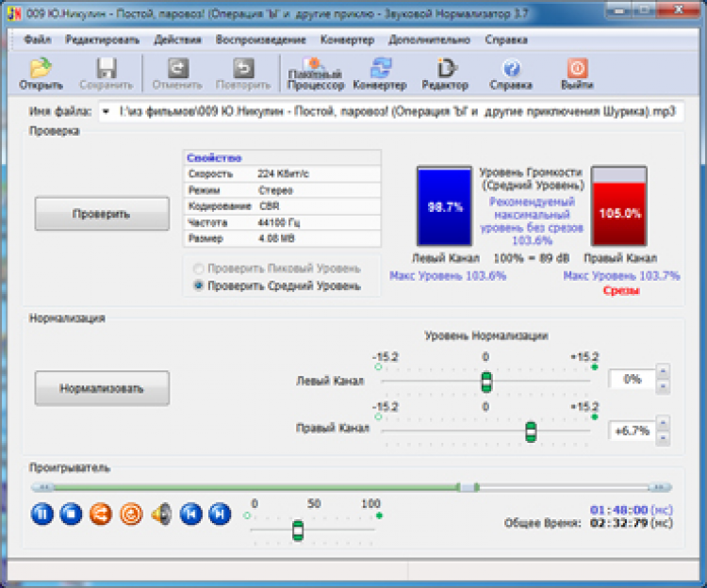This screenshot has width=707, height=588.
Task: Click the Повторить redo icon
Action: (243, 73)
